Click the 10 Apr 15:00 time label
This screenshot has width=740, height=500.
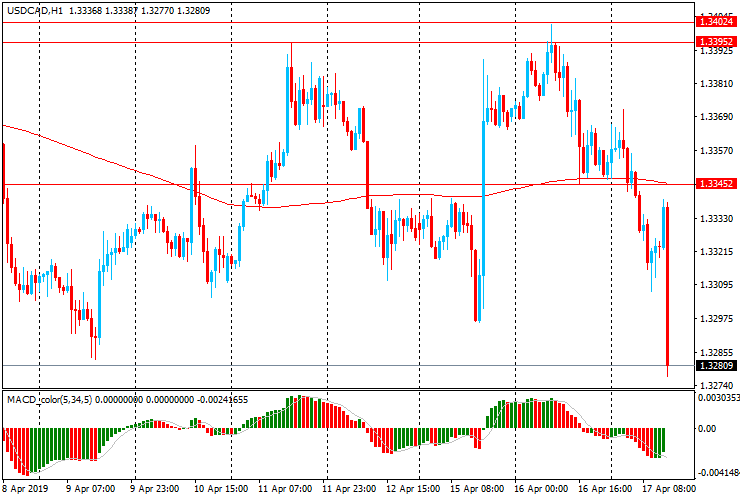point(219,489)
